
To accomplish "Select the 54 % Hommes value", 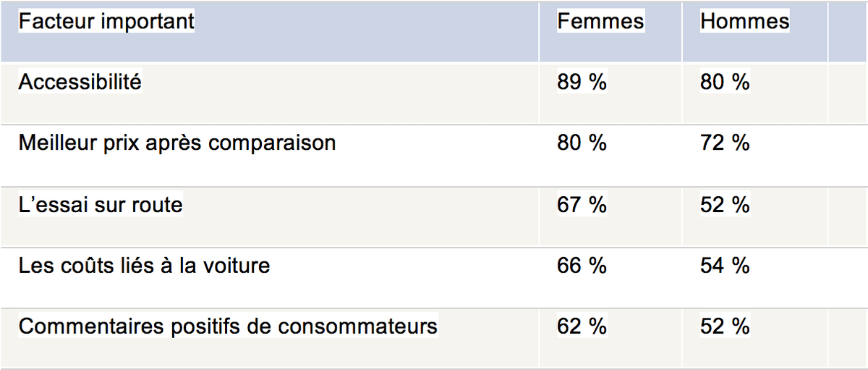I will point(725,266).
